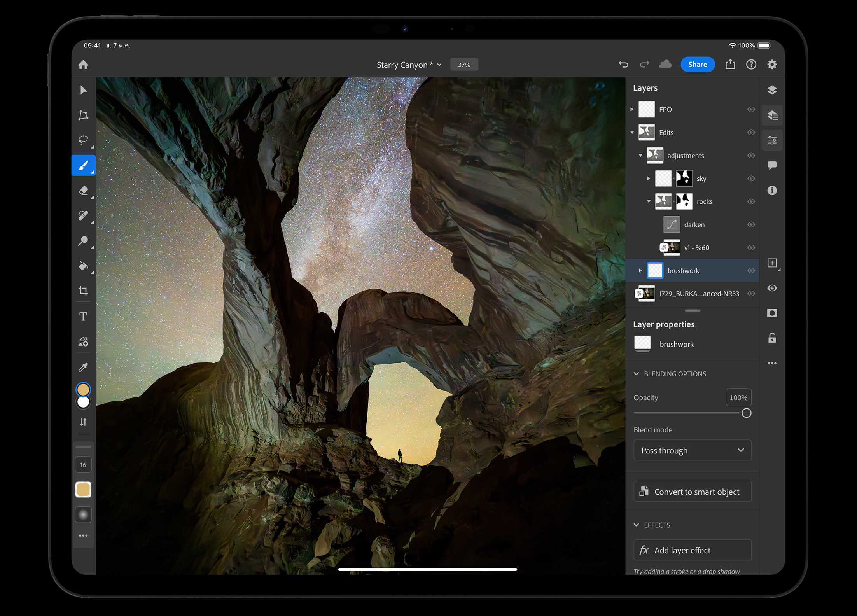The height and width of the screenshot is (616, 857).
Task: Select the Crop tool
Action: 83,291
